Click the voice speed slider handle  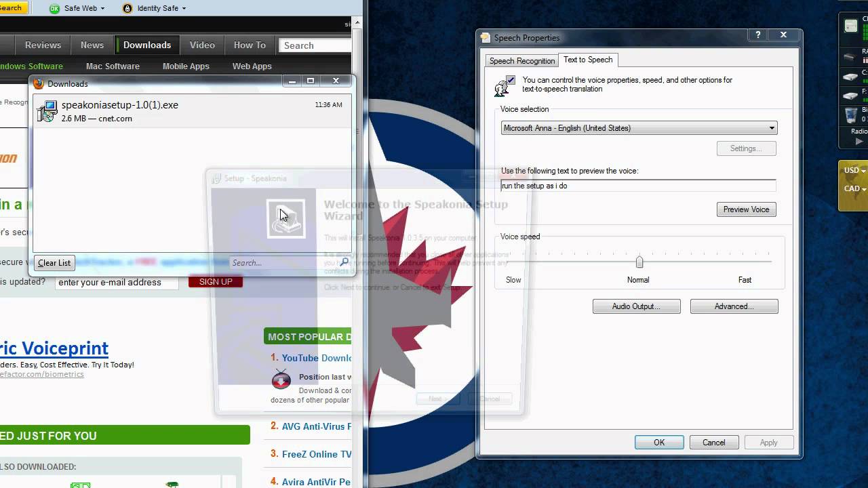pos(639,262)
